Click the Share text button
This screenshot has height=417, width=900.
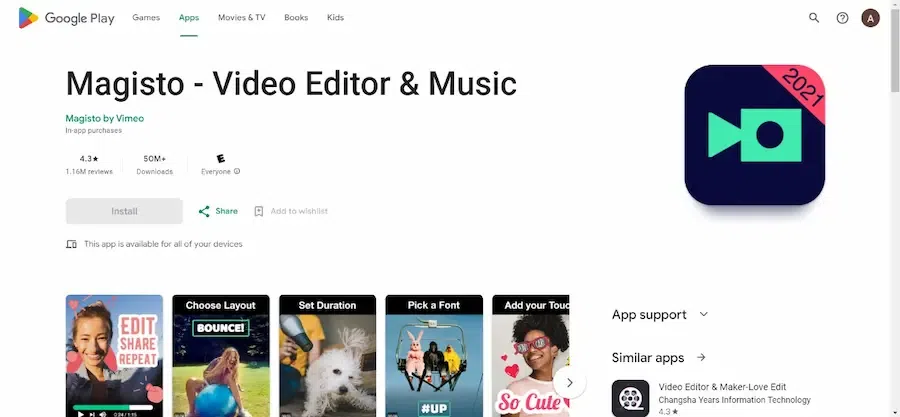226,211
